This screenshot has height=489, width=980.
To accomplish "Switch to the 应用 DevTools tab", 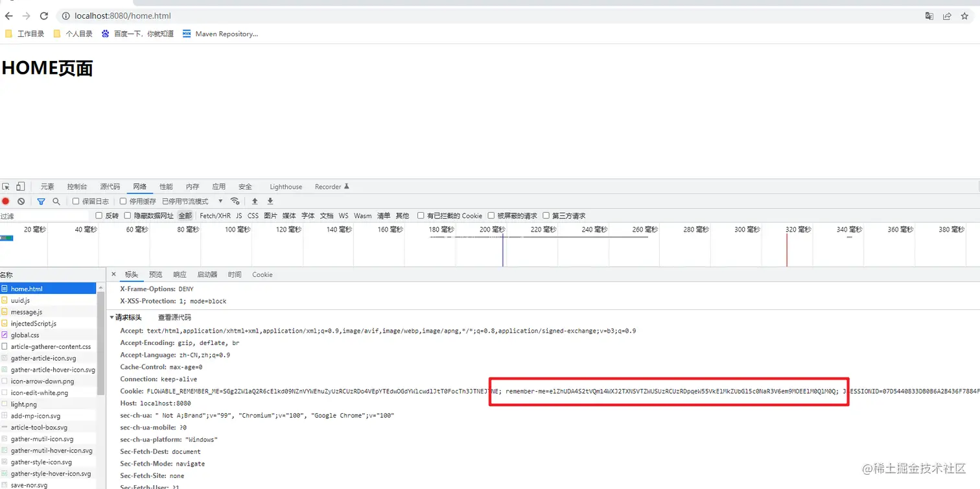I will 219,187.
